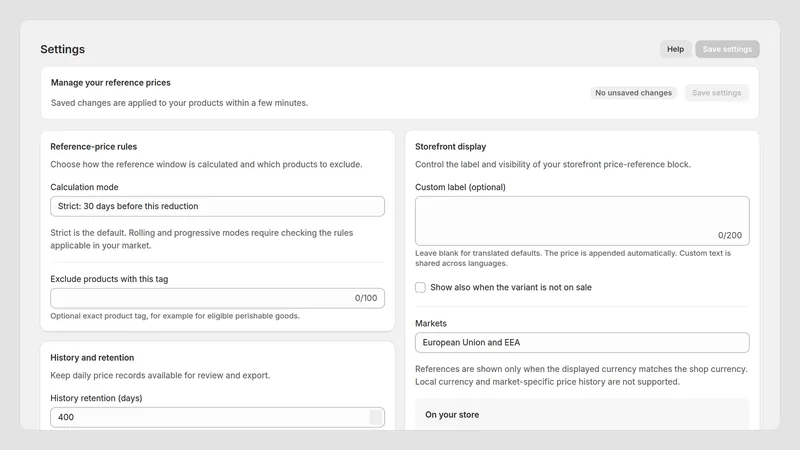Adjust the History retention stepper control

(376, 417)
